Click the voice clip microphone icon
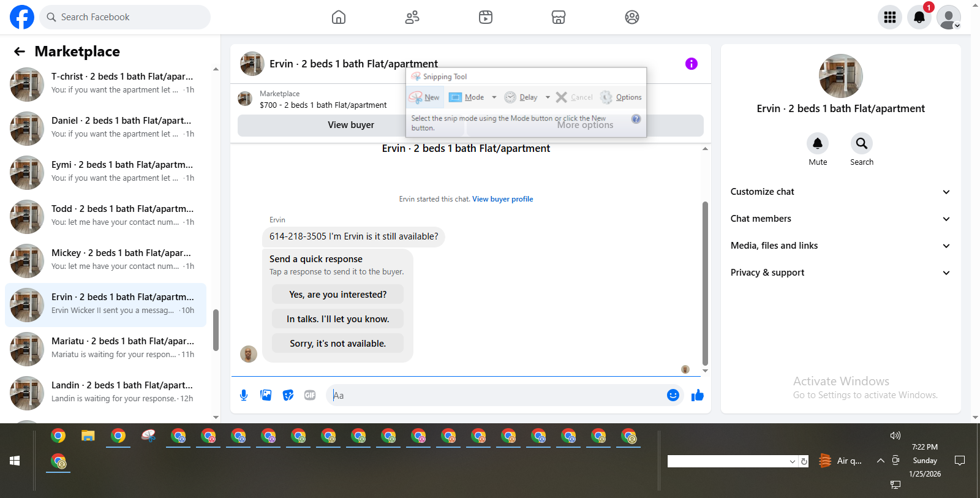 click(244, 395)
